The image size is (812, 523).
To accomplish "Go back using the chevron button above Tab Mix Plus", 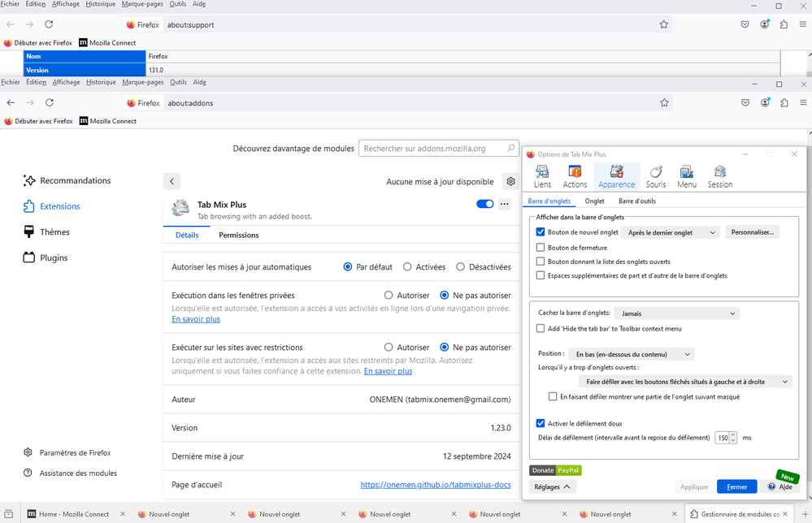I will 172,182.
